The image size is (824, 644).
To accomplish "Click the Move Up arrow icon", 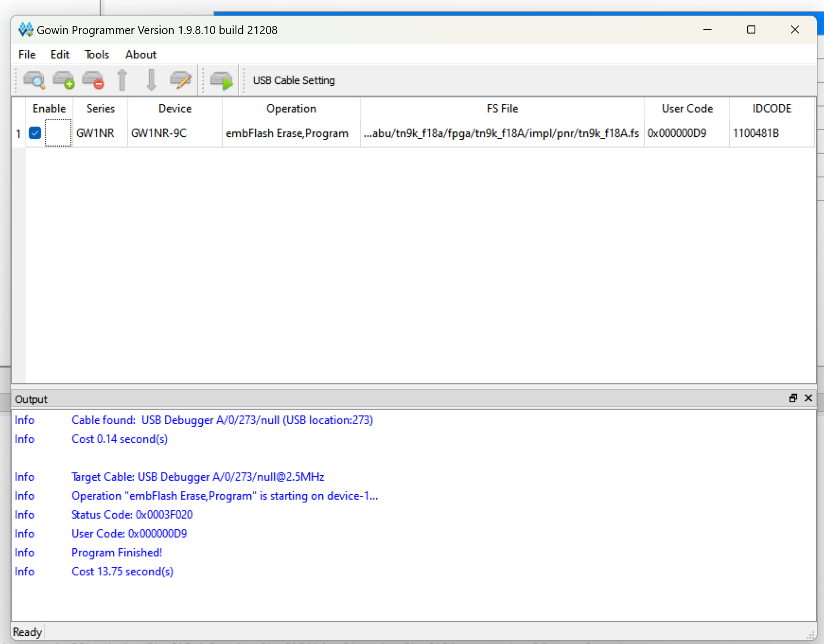I will [x=122, y=80].
